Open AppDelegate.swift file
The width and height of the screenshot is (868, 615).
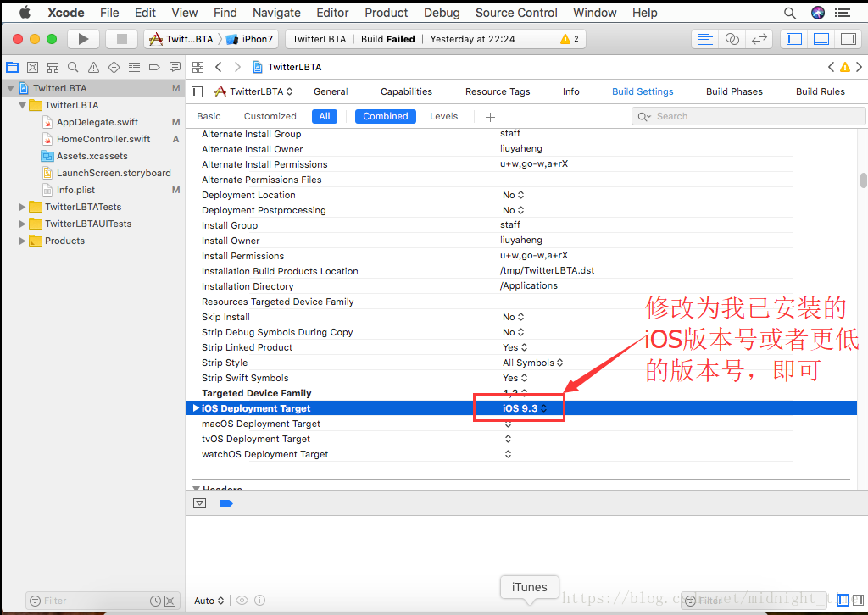[97, 122]
